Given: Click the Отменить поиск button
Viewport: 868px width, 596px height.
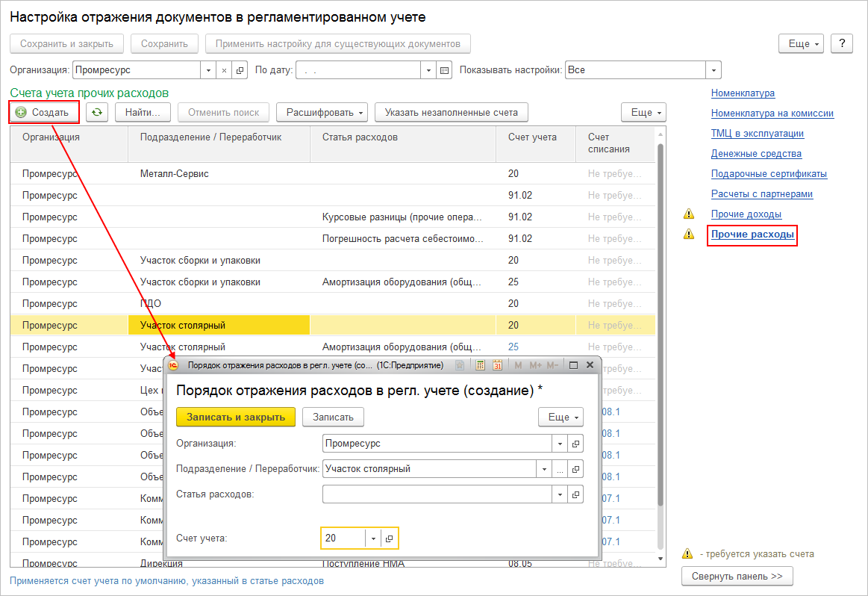Looking at the screenshot, I should (224, 113).
